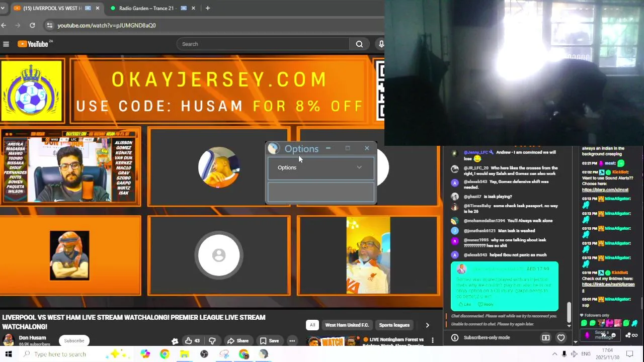Open Don Husam channel name link
This screenshot has width=644, height=362.
click(x=32, y=338)
